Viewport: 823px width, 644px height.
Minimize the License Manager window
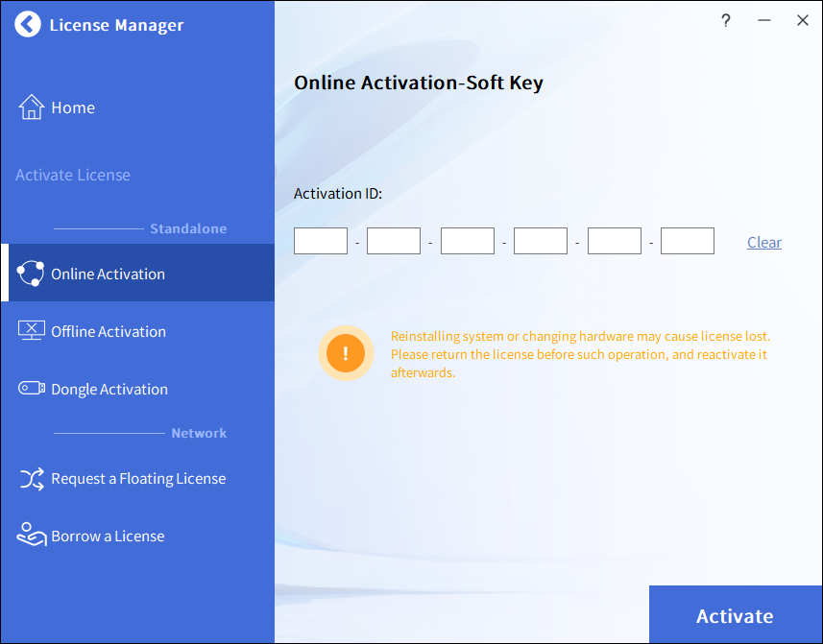coord(764,20)
